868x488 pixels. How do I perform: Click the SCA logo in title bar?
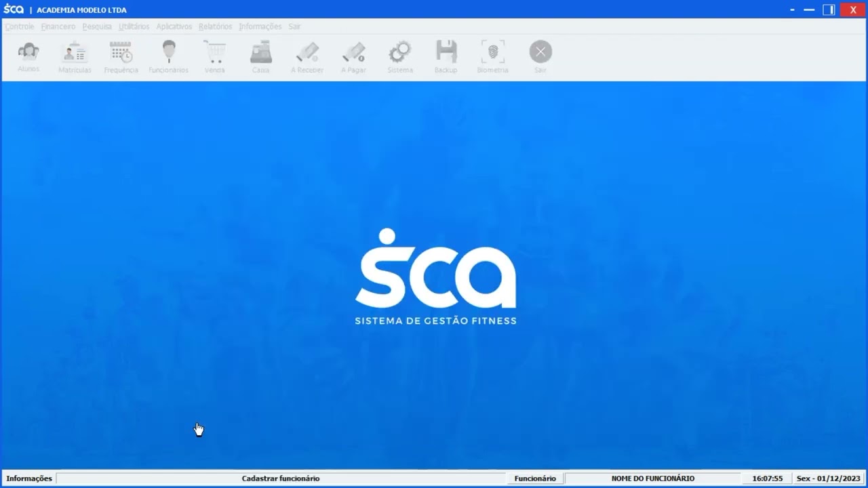(14, 9)
